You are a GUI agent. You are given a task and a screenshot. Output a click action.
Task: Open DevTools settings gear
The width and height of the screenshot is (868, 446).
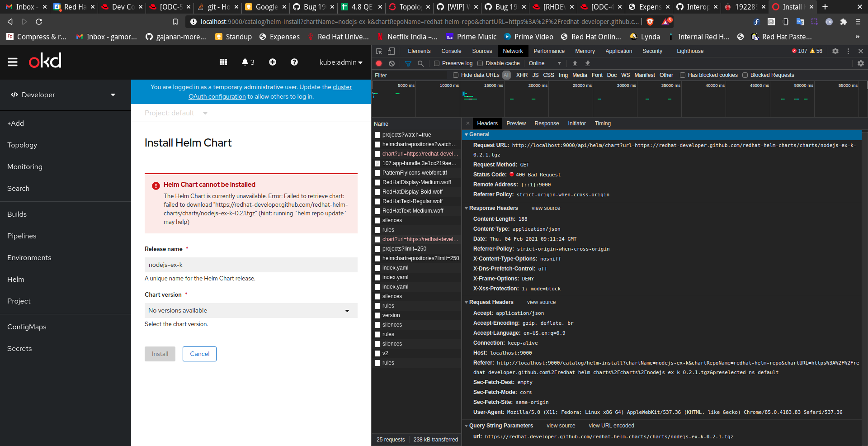(835, 51)
